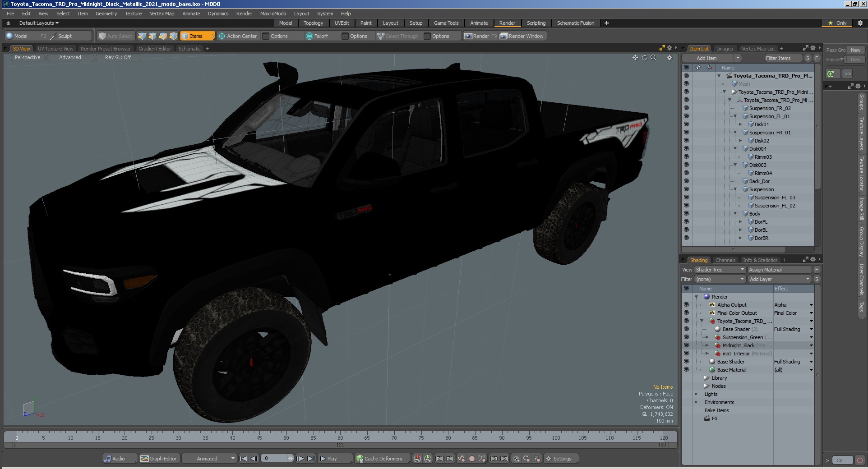
Task: Open Add Layer dropdown
Action: pyautogui.click(x=780, y=279)
